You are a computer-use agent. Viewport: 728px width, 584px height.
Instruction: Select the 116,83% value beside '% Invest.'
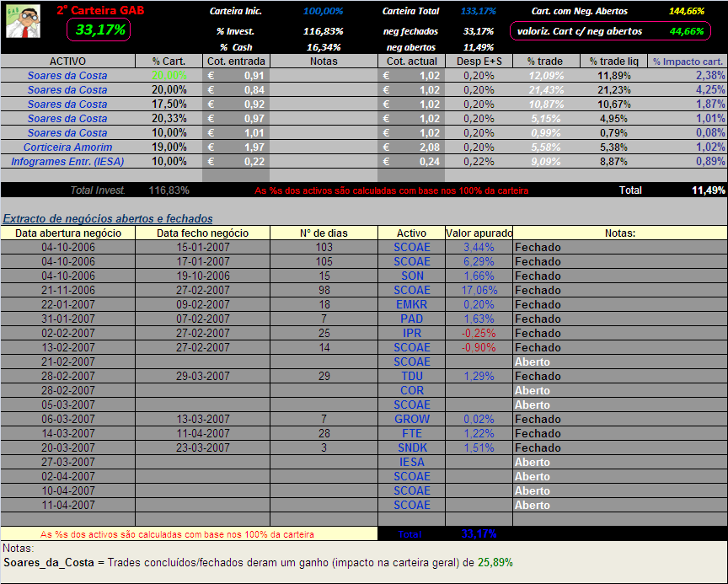pyautogui.click(x=324, y=31)
